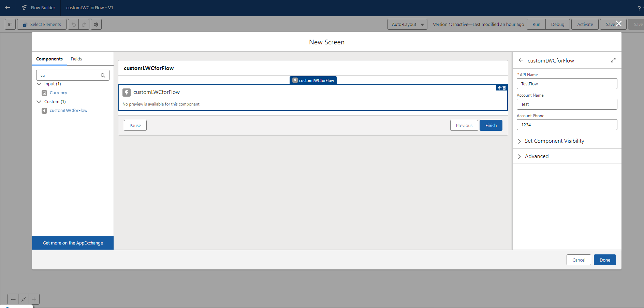This screenshot has width=644, height=308.
Task: Open flow settings gear icon
Action: pyautogui.click(x=96, y=24)
